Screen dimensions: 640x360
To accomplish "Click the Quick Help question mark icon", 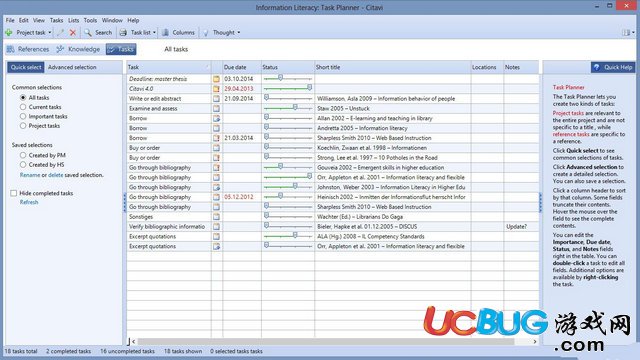I will tap(597, 67).
